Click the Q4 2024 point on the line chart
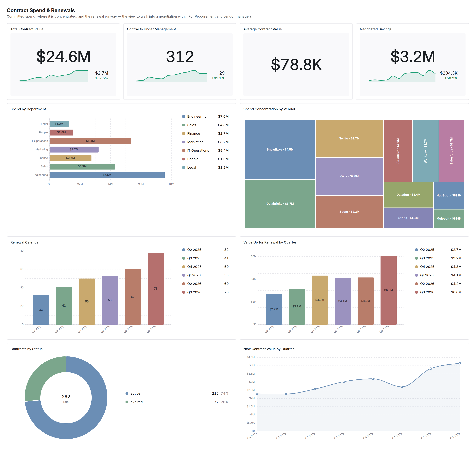 [257, 394]
